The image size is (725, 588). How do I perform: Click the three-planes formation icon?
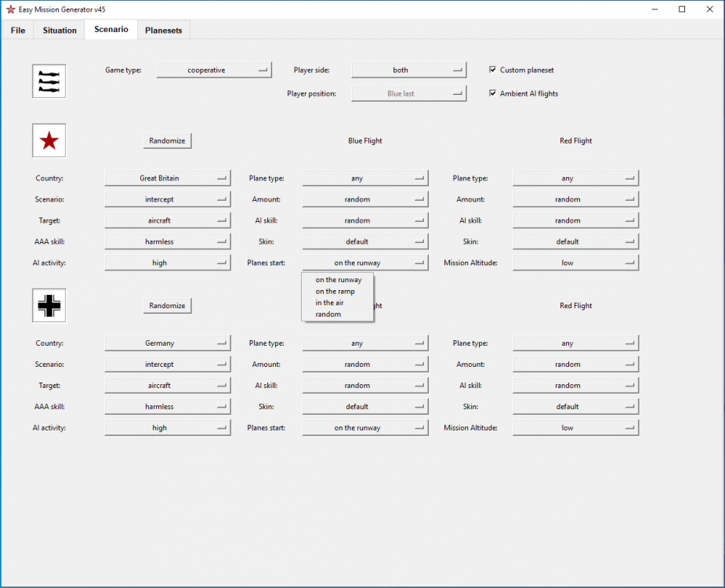click(x=49, y=82)
